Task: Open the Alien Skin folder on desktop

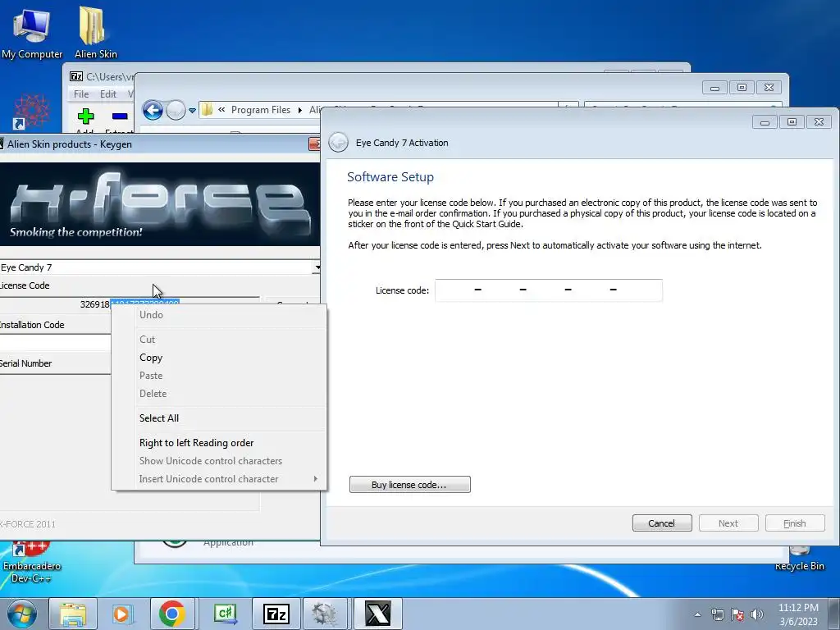Action: coord(95,32)
